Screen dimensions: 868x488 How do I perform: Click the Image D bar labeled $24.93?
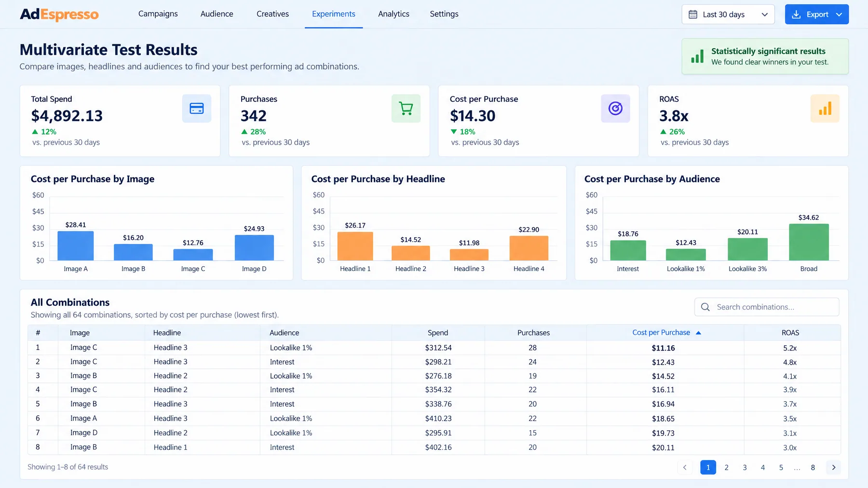(x=254, y=248)
